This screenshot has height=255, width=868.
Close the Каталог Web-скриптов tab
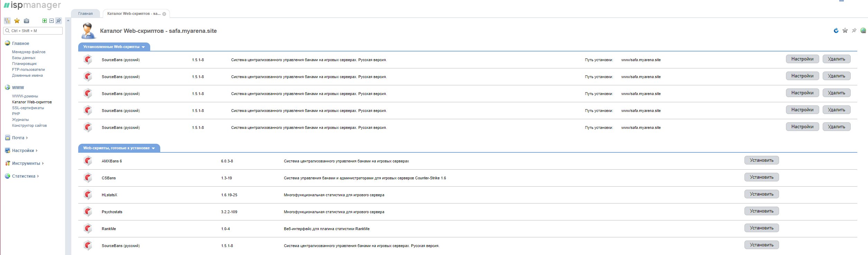(x=164, y=14)
